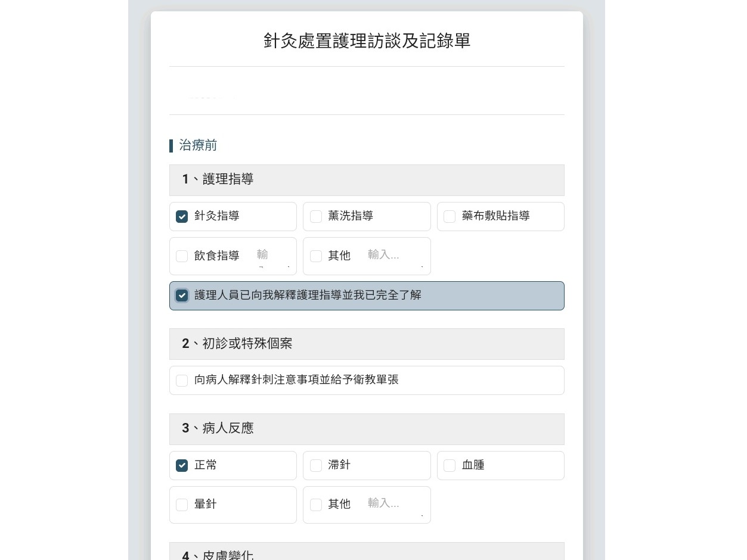The height and width of the screenshot is (560, 747).
Task: Select the 藥布敷貼指導 checkbox
Action: pos(450,216)
